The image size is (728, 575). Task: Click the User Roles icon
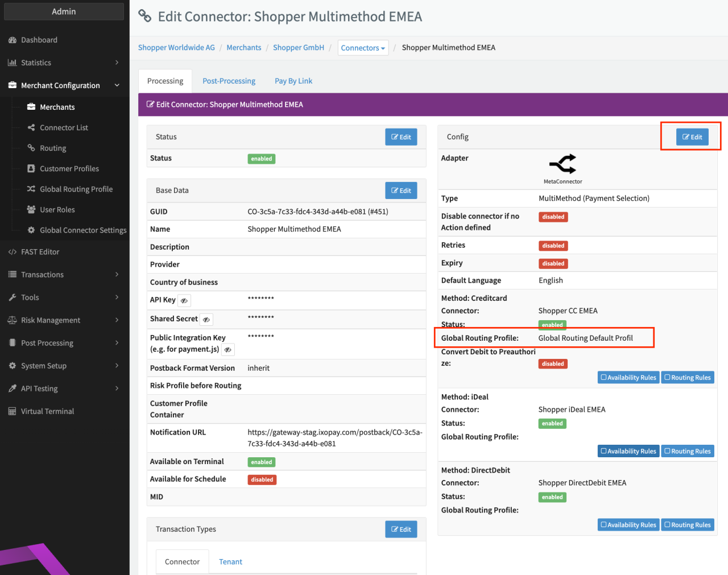coord(31,210)
